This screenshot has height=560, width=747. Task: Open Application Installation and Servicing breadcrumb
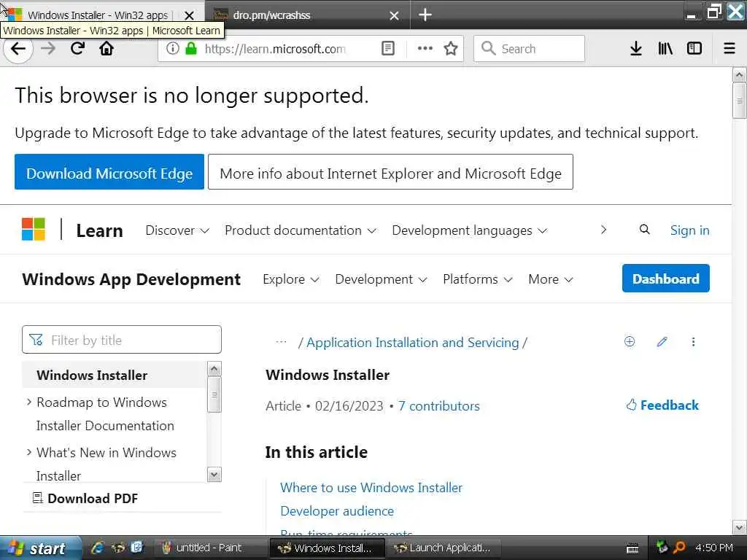coord(413,343)
